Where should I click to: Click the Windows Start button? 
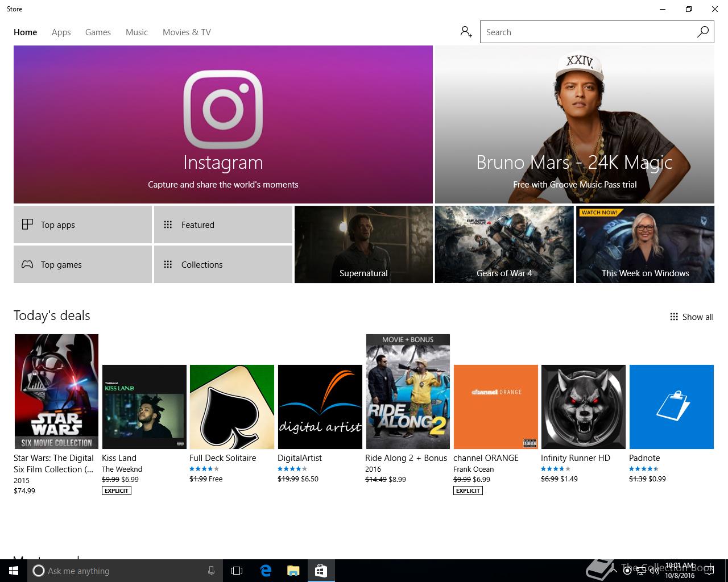click(14, 571)
